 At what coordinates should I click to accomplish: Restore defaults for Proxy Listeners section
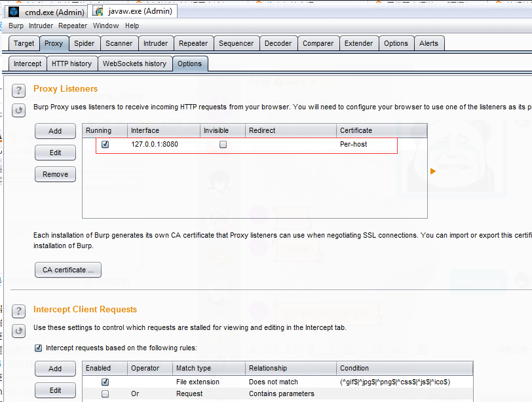click(18, 110)
